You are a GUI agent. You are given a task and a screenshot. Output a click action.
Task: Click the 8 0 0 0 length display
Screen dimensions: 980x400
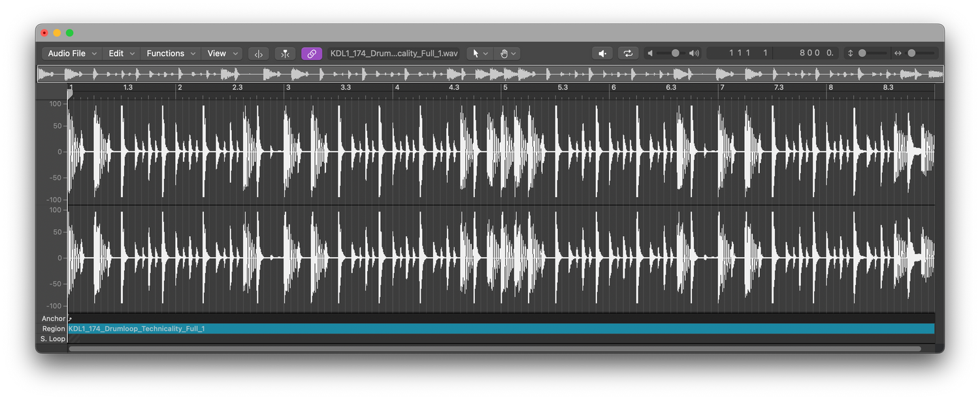click(807, 54)
